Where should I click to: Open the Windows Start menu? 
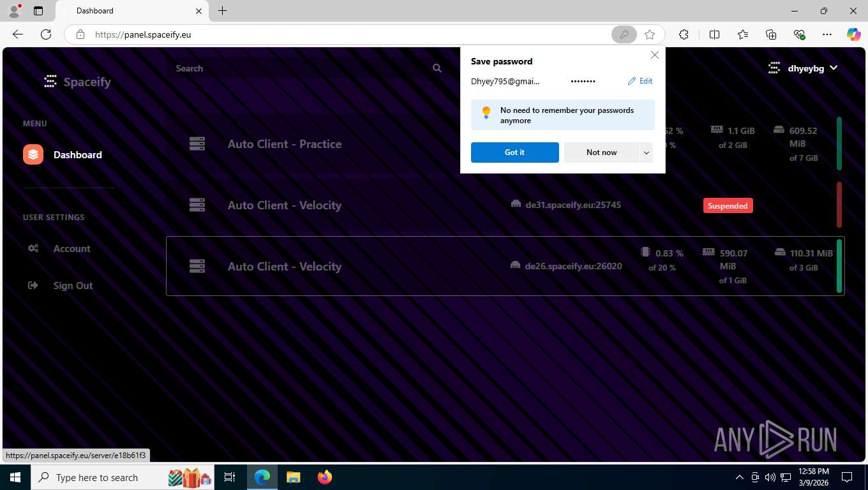click(x=15, y=477)
